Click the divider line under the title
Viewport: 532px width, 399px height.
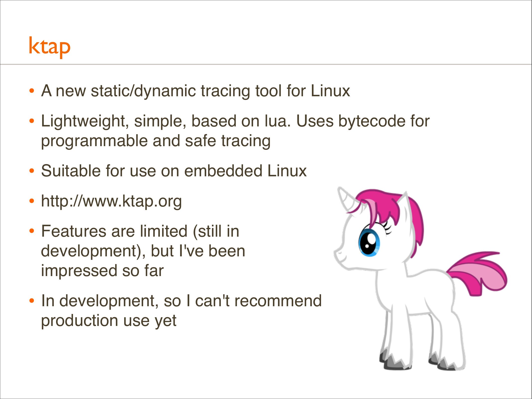point(266,64)
